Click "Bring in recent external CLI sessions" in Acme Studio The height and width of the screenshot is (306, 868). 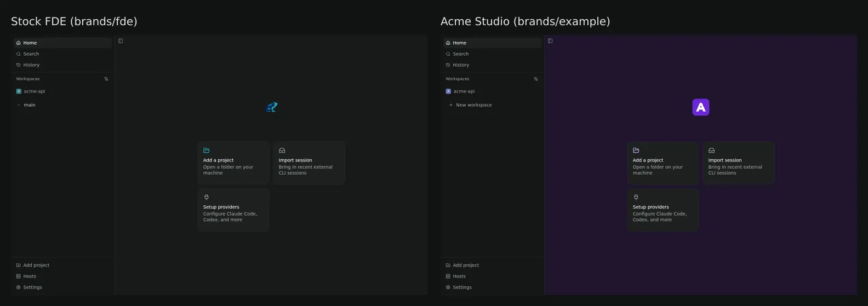(x=735, y=170)
